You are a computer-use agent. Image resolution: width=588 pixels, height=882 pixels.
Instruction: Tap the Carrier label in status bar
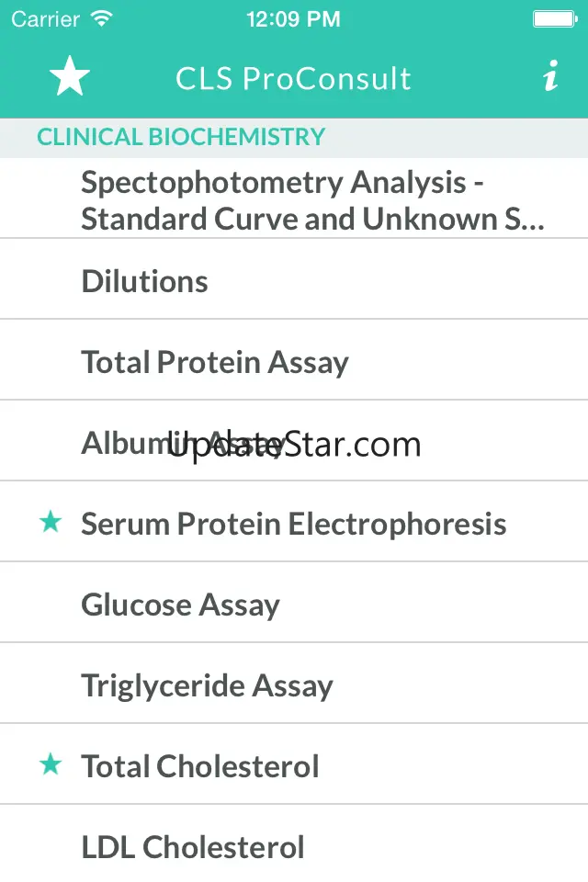coord(45,19)
